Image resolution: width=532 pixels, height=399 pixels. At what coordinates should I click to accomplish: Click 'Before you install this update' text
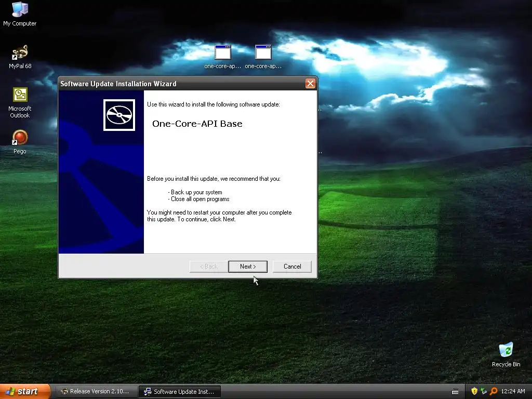(x=214, y=179)
